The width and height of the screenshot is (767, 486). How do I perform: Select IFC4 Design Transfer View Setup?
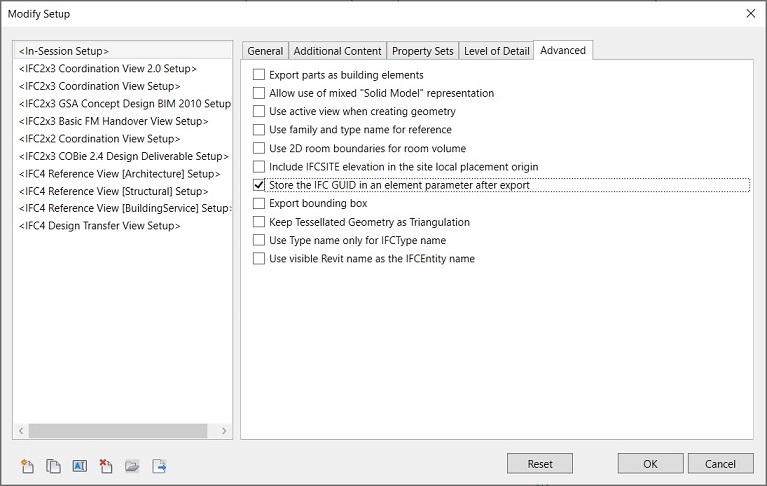coord(100,226)
